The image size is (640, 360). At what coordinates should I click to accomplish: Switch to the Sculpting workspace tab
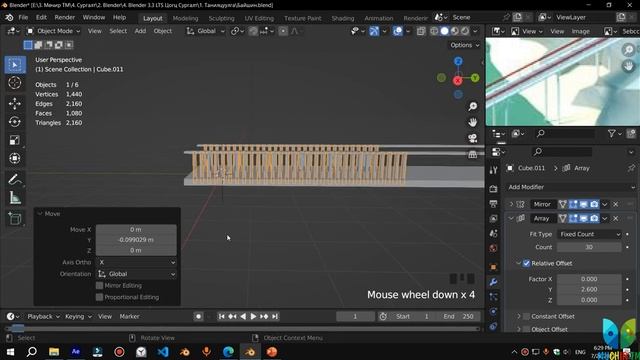tap(221, 18)
